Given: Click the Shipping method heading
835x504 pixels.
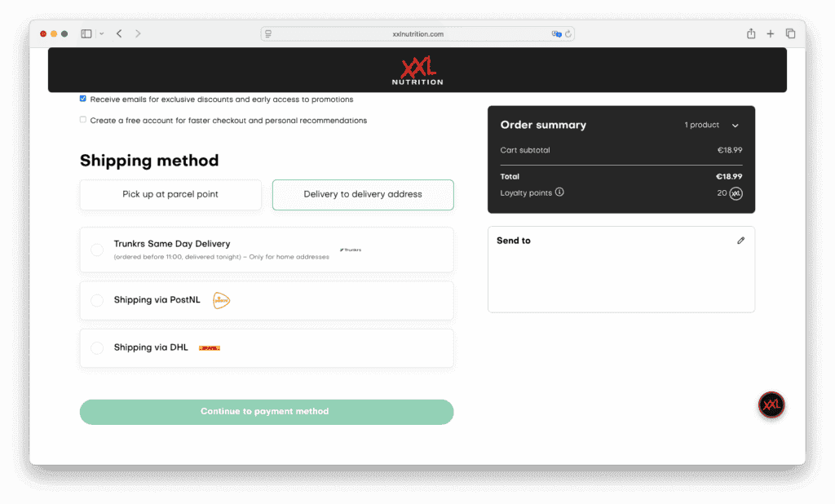Looking at the screenshot, I should tap(149, 161).
